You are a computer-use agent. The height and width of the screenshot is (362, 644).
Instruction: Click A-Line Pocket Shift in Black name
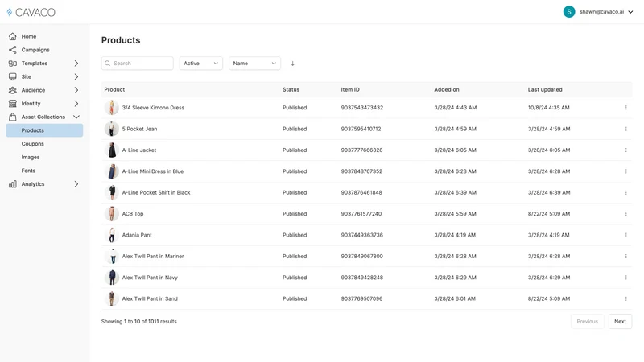156,192
